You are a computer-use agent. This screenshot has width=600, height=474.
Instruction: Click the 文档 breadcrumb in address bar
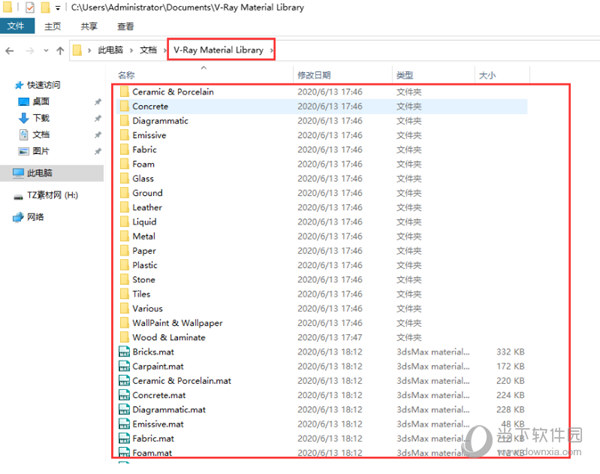148,50
